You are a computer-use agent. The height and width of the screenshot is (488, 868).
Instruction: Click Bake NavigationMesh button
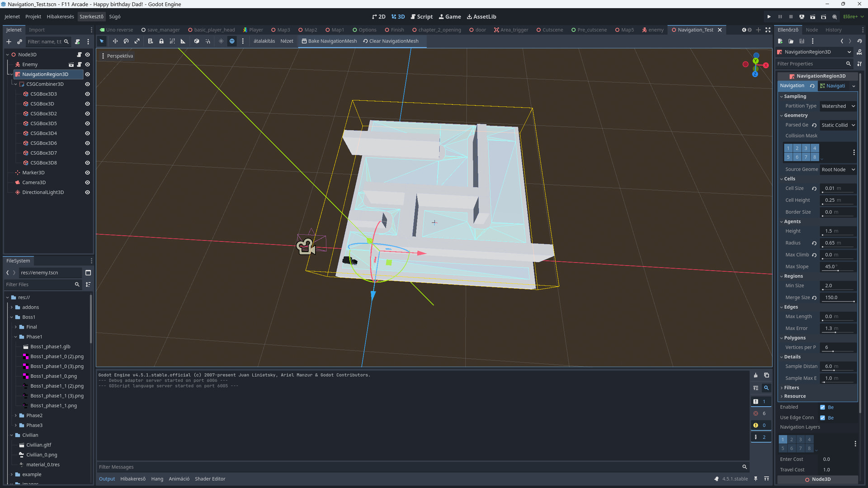point(329,41)
